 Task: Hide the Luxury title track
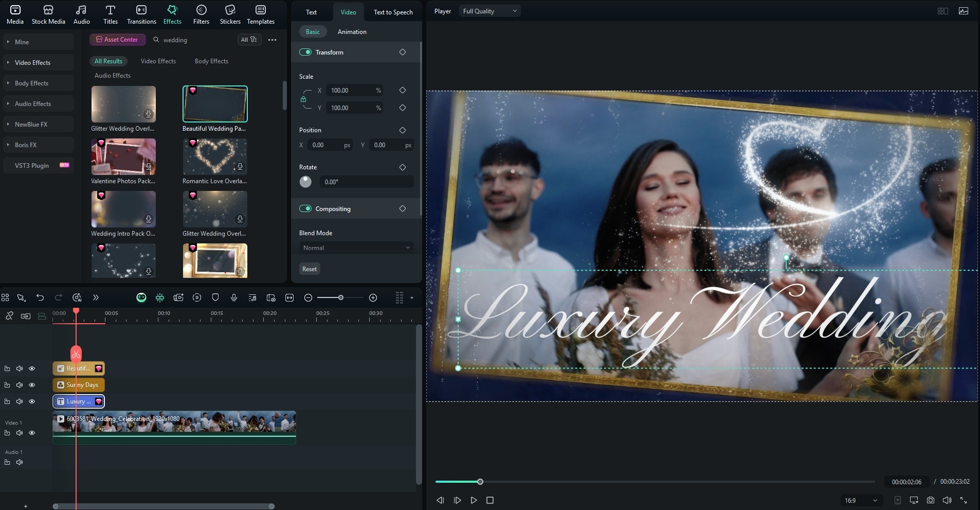[32, 401]
